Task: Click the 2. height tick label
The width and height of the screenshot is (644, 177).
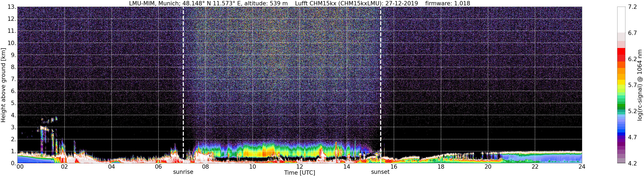Action: click(13, 139)
